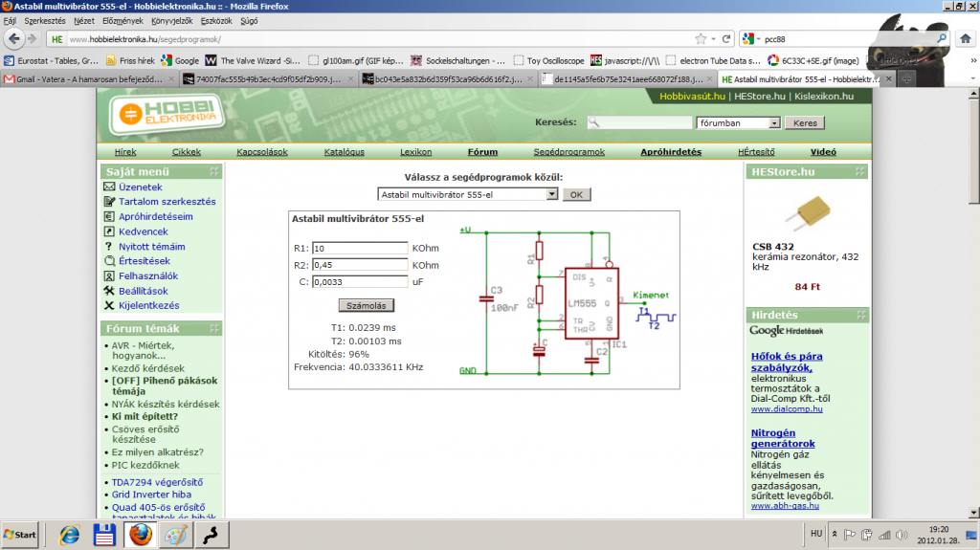Viewport: 980px width, 550px height.
Task: Open the Firefox home page icon
Action: point(966,39)
